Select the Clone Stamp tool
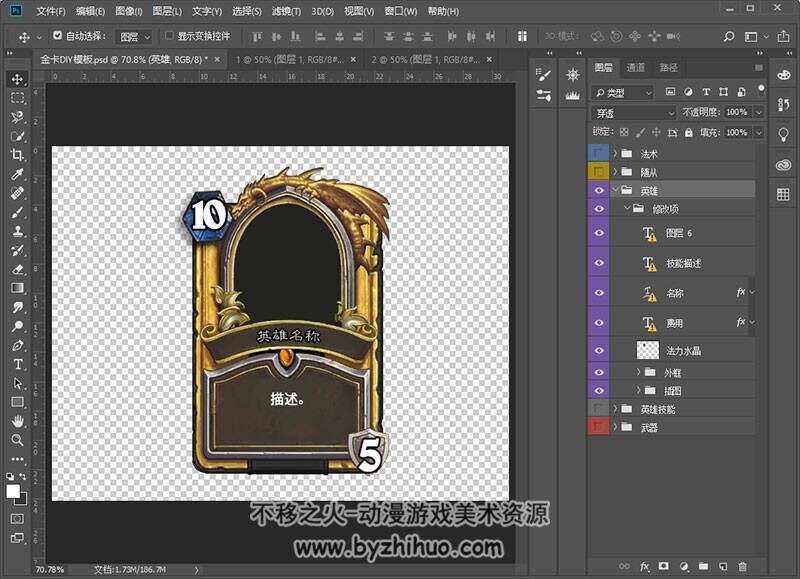Image resolution: width=800 pixels, height=579 pixels. point(17,231)
